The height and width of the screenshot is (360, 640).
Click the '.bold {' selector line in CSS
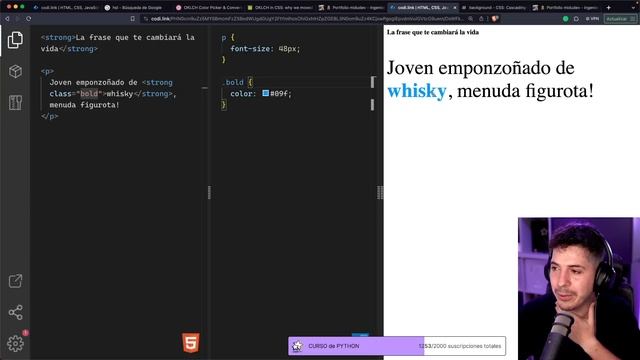[238, 82]
